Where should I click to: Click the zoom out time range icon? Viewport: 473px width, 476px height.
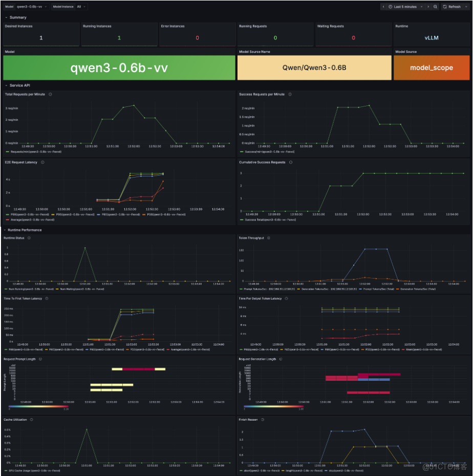(x=435, y=7)
